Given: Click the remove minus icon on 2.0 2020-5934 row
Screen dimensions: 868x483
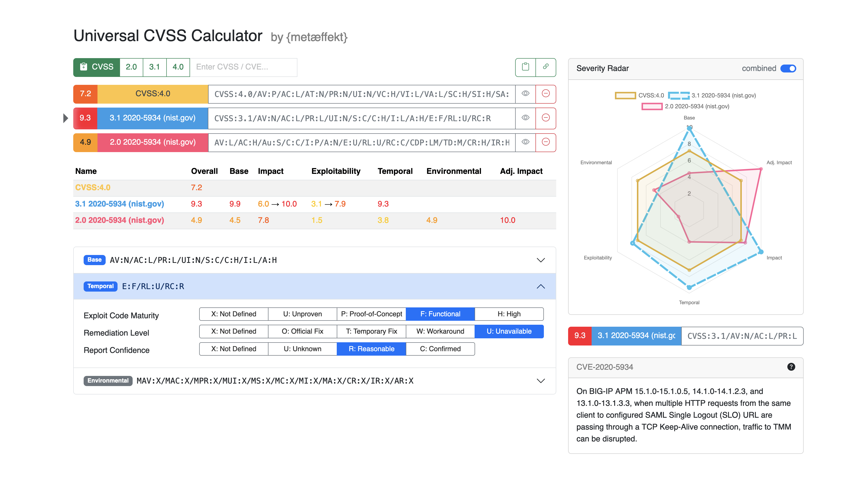Looking at the screenshot, I should (546, 142).
